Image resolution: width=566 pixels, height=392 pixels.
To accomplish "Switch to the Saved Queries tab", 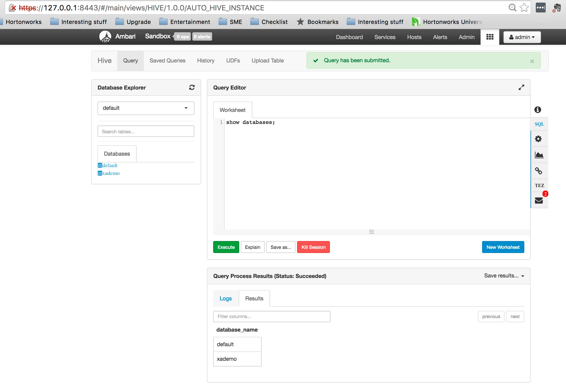I will (168, 61).
